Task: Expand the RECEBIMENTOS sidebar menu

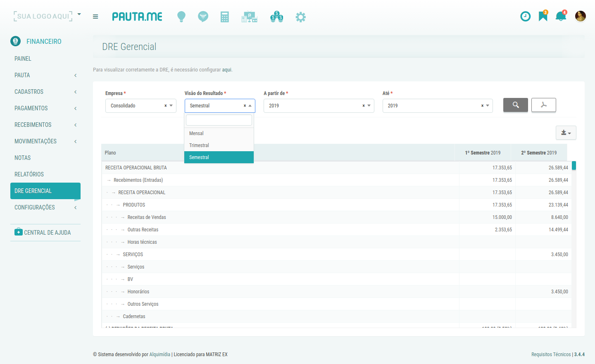Action: [45, 125]
